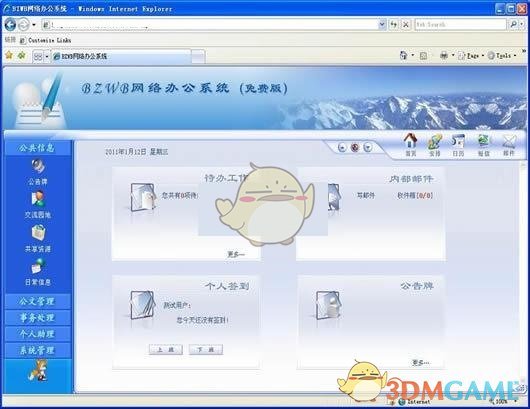Open 公告牌 in the left sidebar
530x409 pixels.
coord(38,172)
